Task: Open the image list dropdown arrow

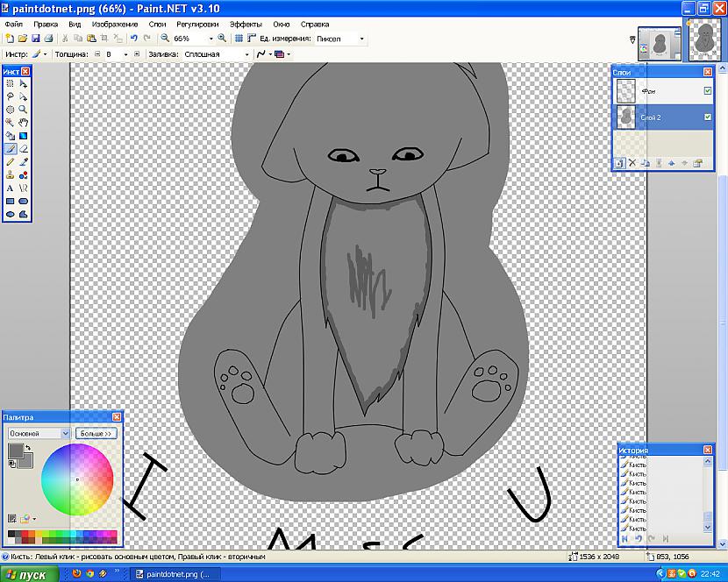Action: pyautogui.click(x=632, y=40)
